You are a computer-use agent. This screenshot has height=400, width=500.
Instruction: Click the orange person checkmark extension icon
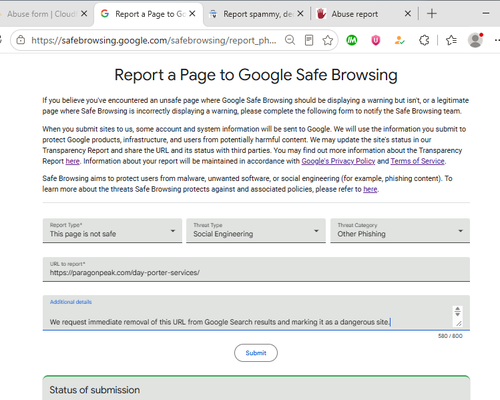click(399, 40)
